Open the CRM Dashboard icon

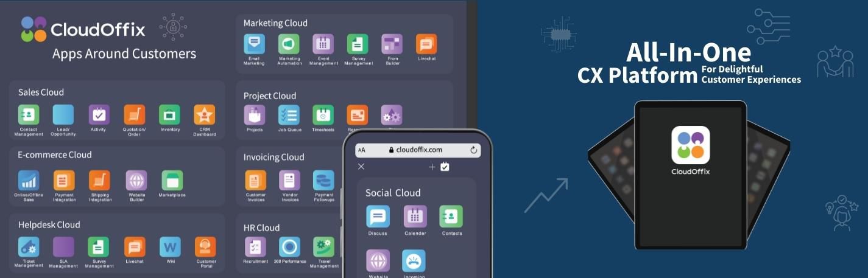[205, 115]
